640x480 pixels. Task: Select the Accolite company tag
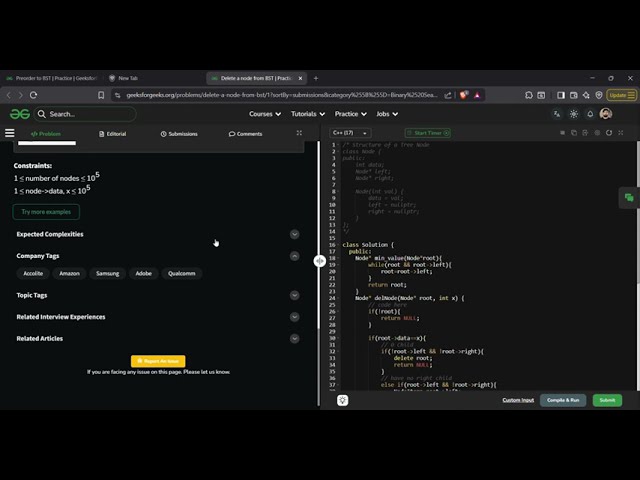33,273
